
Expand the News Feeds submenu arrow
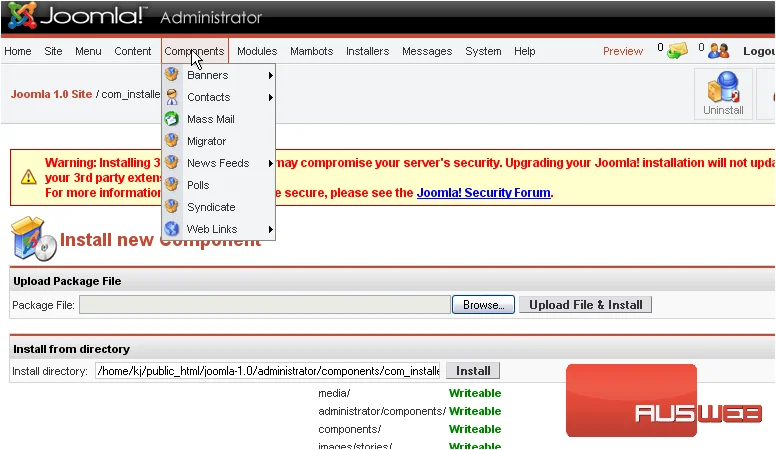point(270,163)
